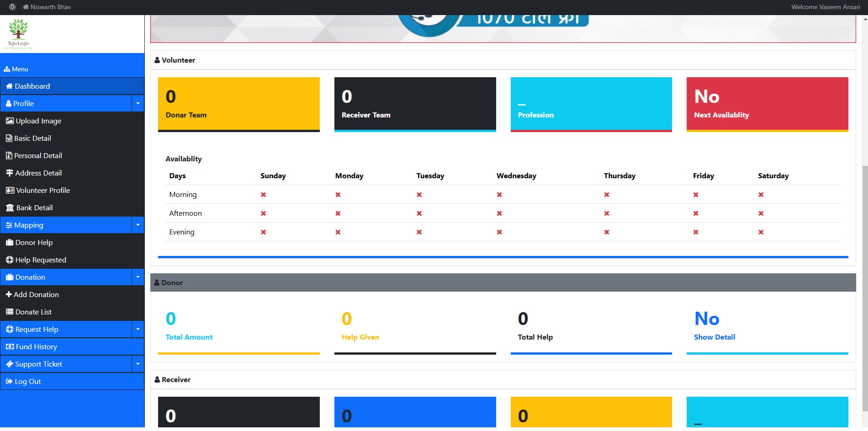Open the Dashboard menu item
The width and height of the screenshot is (868, 431).
tap(32, 86)
